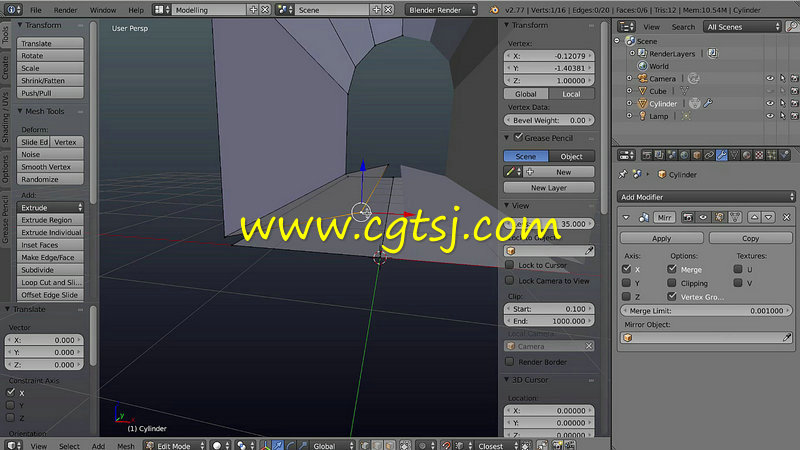Open the Blender Render engine dropdown

pos(441,10)
